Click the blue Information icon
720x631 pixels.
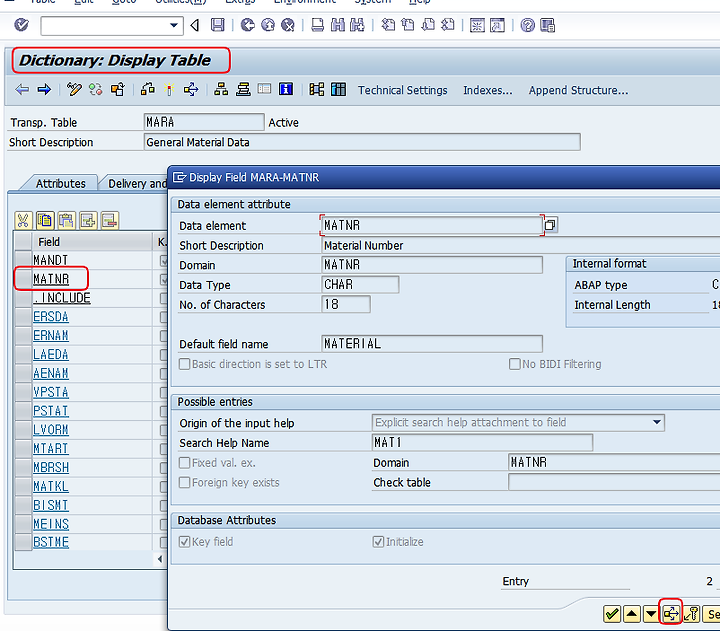point(286,89)
